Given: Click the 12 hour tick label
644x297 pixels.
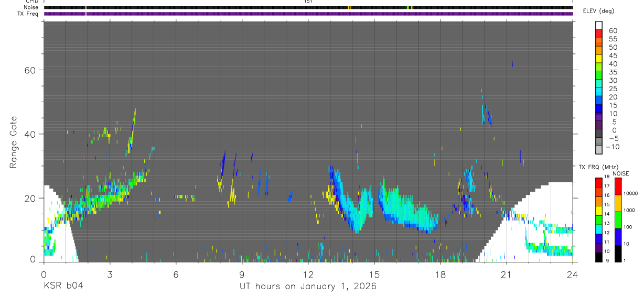Looking at the screenshot, I should click(308, 274).
